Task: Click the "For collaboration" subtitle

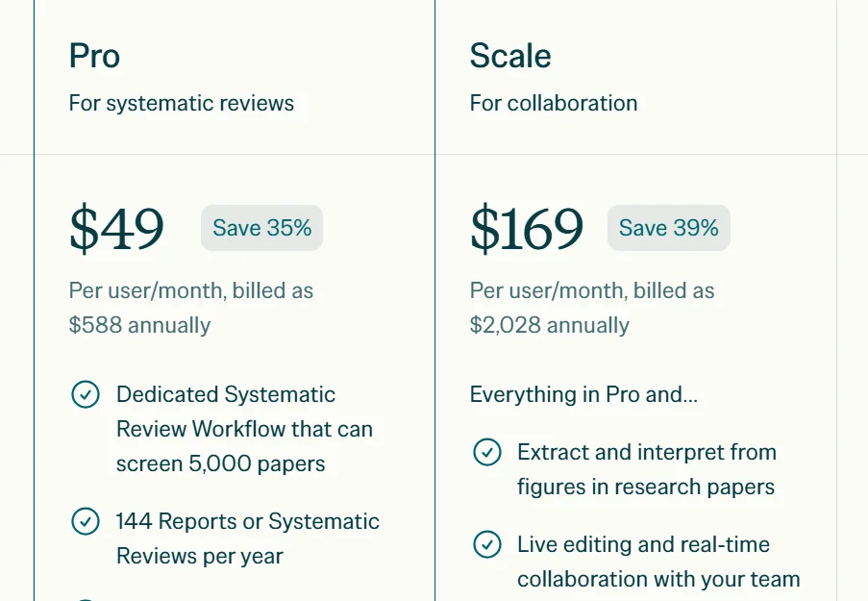Action: point(554,103)
